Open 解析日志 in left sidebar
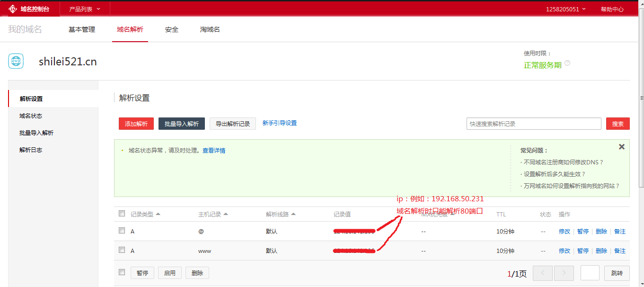This screenshot has height=287, width=644. [31, 150]
